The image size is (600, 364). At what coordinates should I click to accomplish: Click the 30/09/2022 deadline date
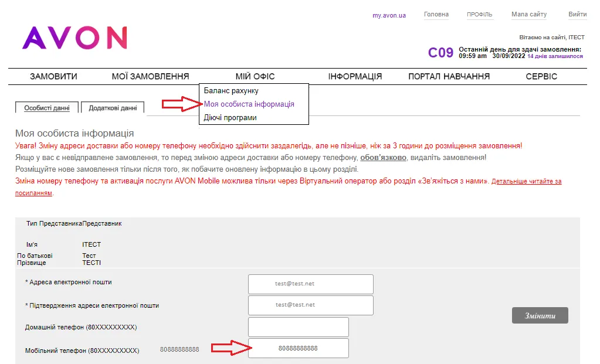pos(509,56)
